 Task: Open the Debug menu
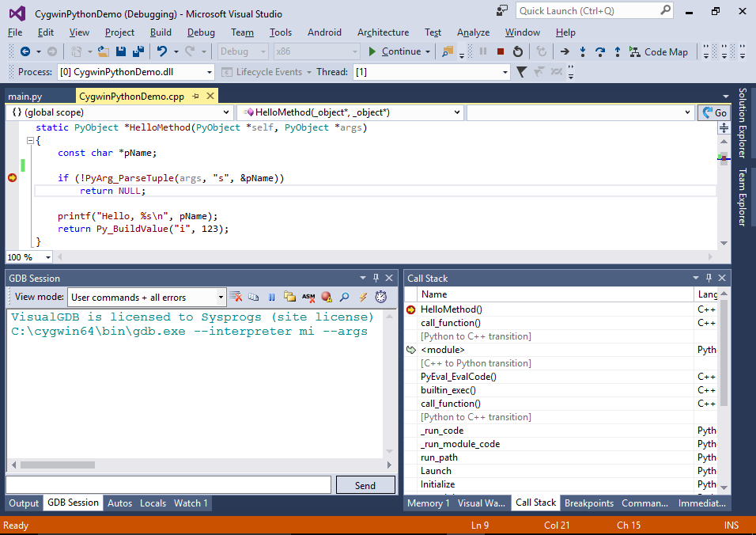(x=201, y=32)
